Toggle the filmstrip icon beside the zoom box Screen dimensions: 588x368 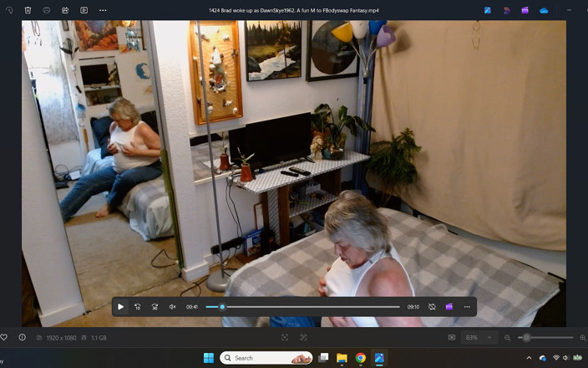(452, 338)
